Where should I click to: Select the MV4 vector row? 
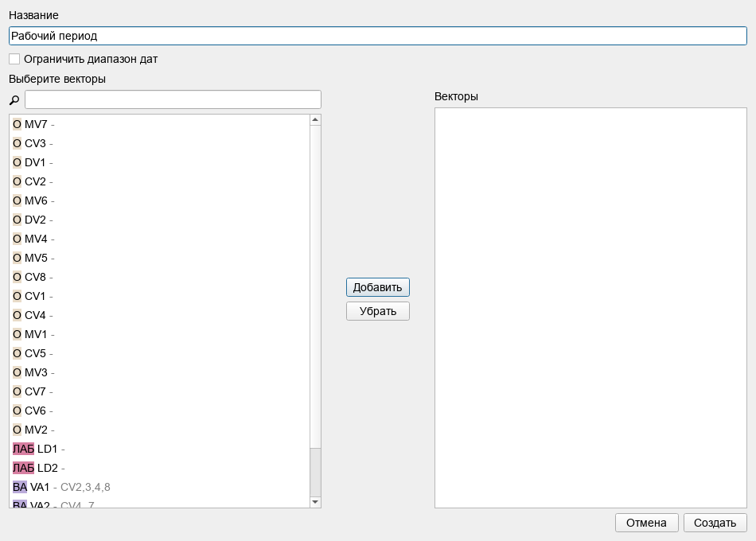click(x=160, y=239)
